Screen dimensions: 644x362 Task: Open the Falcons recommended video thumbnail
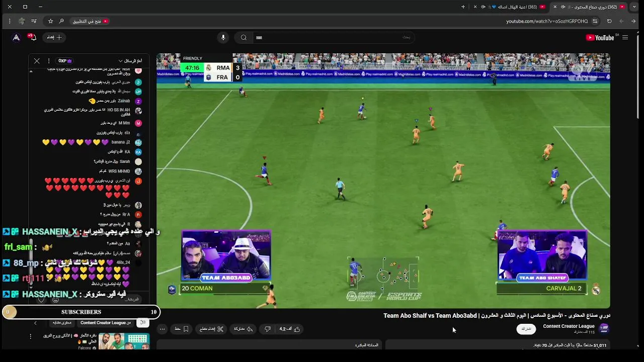pos(123,341)
